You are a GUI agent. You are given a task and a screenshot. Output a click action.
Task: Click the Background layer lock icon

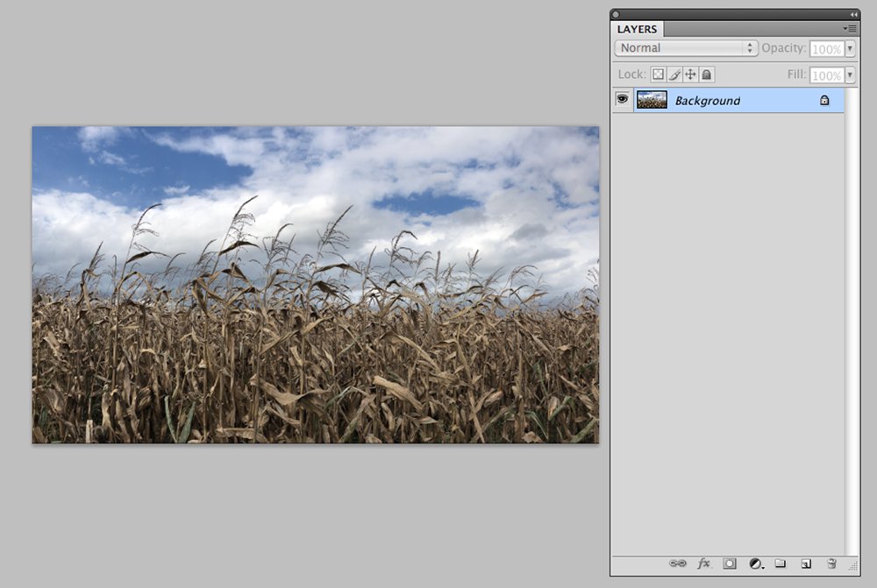click(824, 101)
